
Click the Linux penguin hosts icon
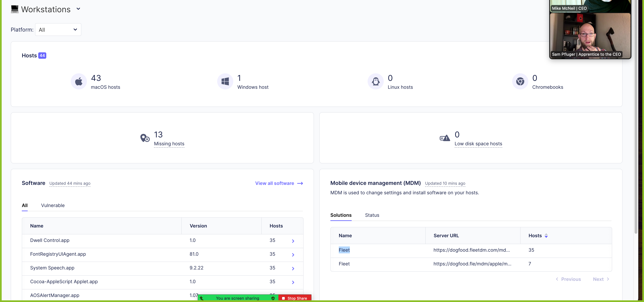[375, 82]
